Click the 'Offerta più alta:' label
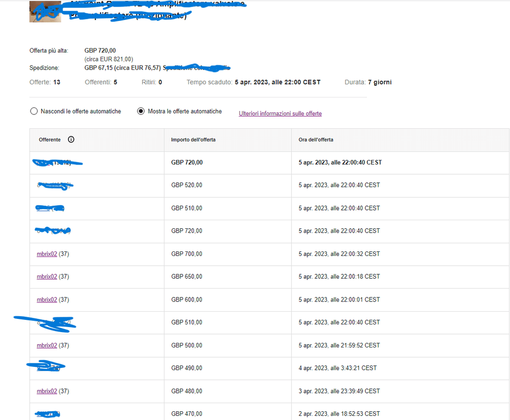The height and width of the screenshot is (420, 510). [49, 51]
